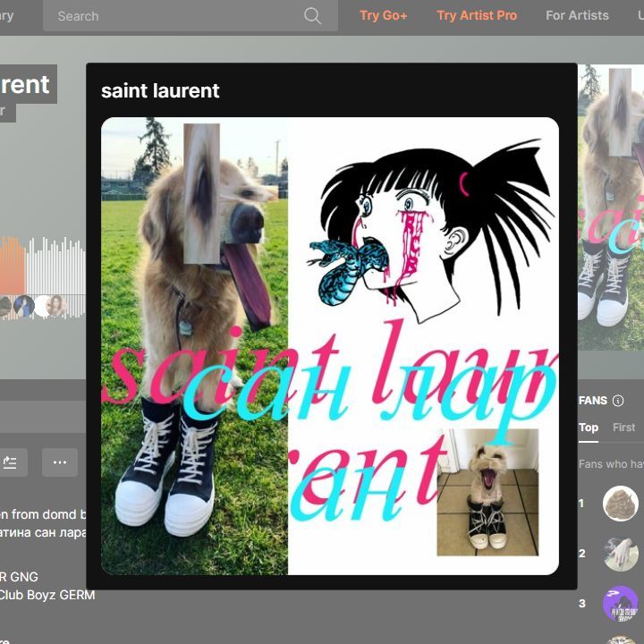Click the enlarged saint laurent artwork
The width and height of the screenshot is (644, 644).
pyautogui.click(x=329, y=346)
